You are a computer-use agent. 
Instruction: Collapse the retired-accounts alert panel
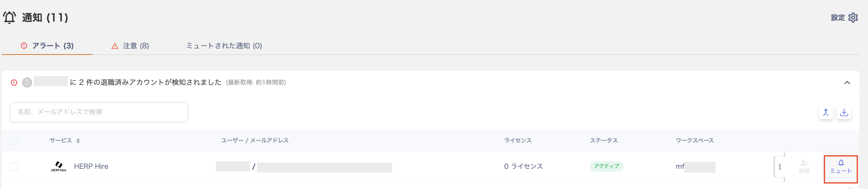847,83
